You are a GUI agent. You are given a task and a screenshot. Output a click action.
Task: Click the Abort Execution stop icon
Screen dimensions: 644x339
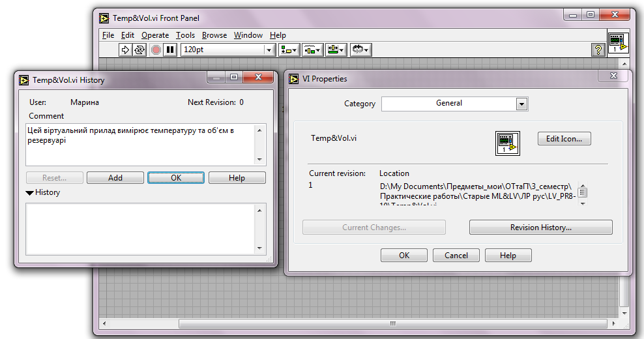[156, 50]
